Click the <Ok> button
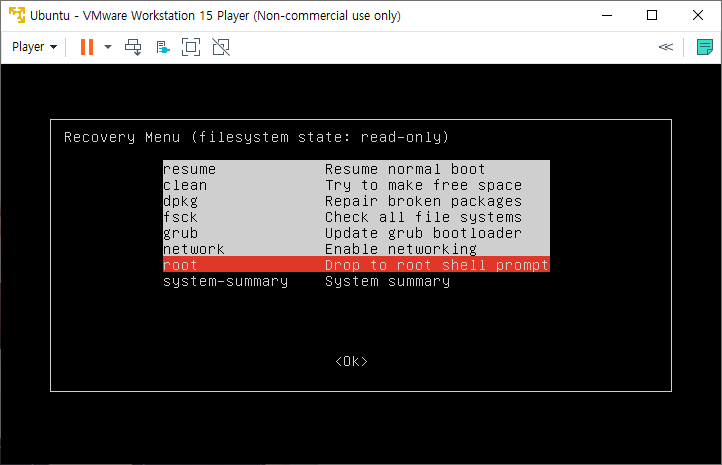The image size is (722, 465). tap(351, 361)
